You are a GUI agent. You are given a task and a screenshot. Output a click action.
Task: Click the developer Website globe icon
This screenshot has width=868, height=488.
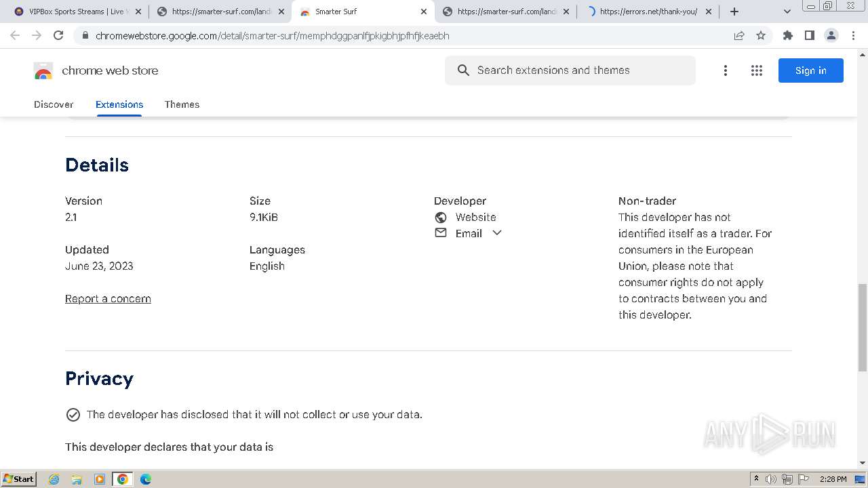[441, 218]
